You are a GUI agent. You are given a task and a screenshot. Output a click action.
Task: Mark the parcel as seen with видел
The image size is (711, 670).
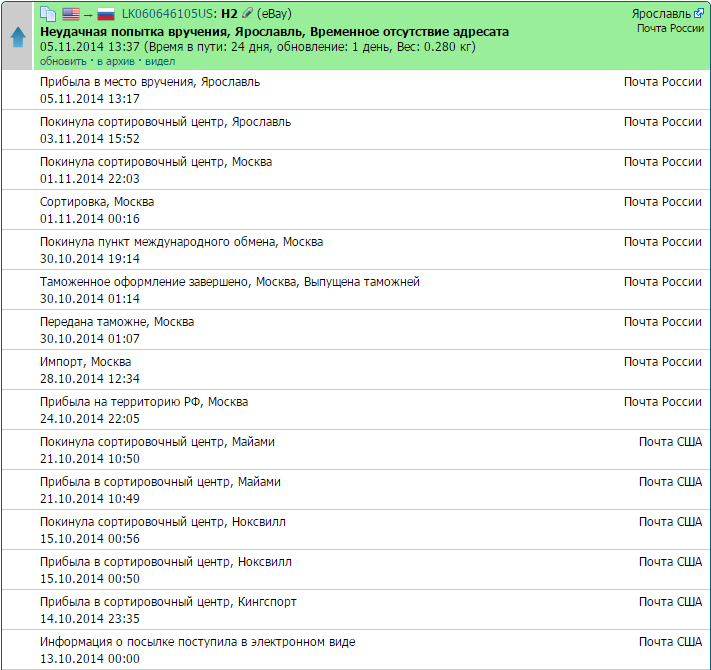160,61
